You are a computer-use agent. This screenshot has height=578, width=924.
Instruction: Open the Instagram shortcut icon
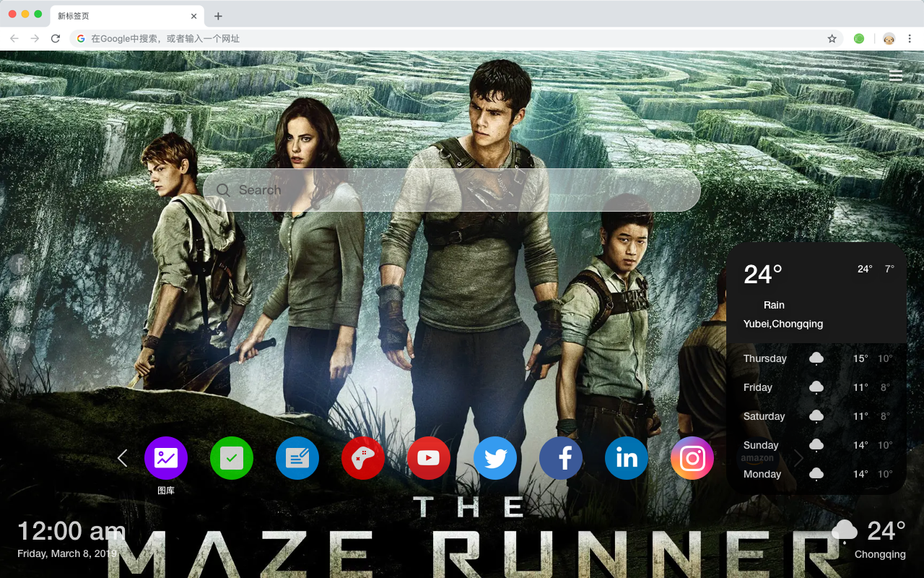[x=692, y=458]
